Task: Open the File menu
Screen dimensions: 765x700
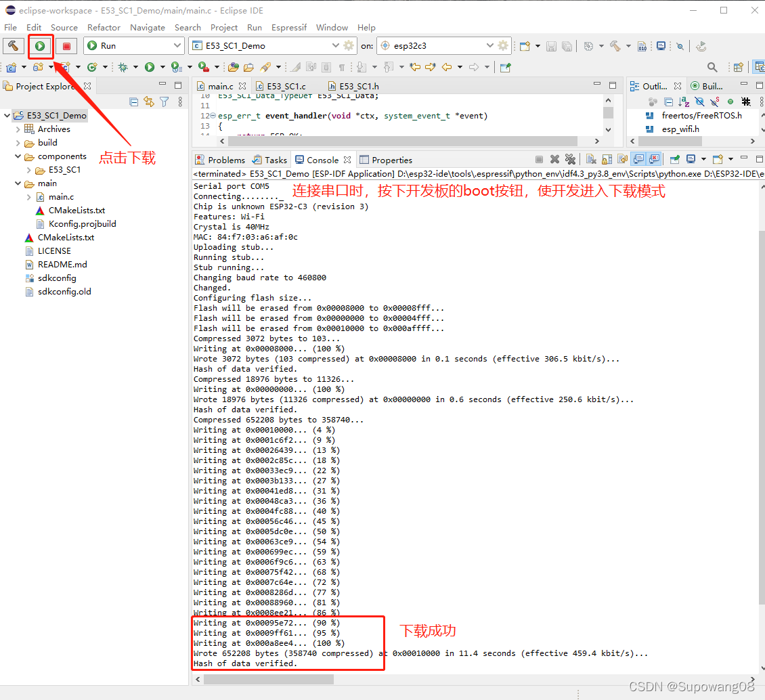Action: click(x=10, y=27)
